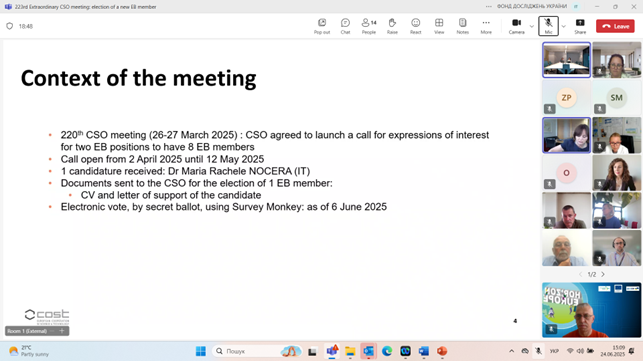The image size is (643, 361).
Task: Open Task View from taskbar
Action: (312, 351)
